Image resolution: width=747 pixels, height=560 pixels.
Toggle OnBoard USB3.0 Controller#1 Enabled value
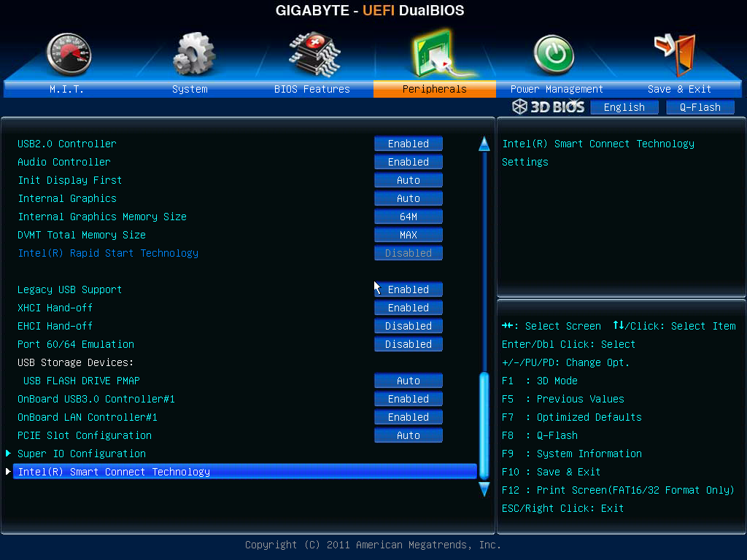pos(409,399)
